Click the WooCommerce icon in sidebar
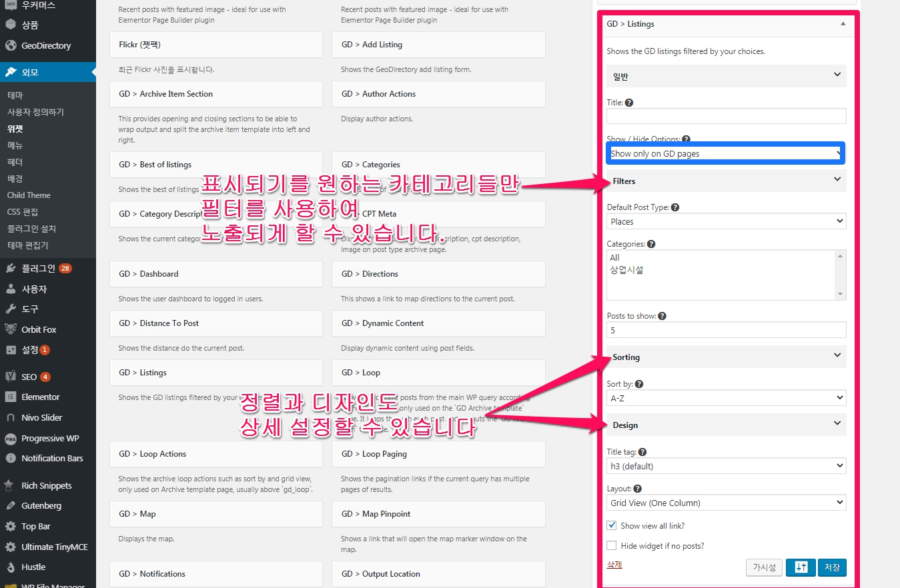 tap(10, 5)
